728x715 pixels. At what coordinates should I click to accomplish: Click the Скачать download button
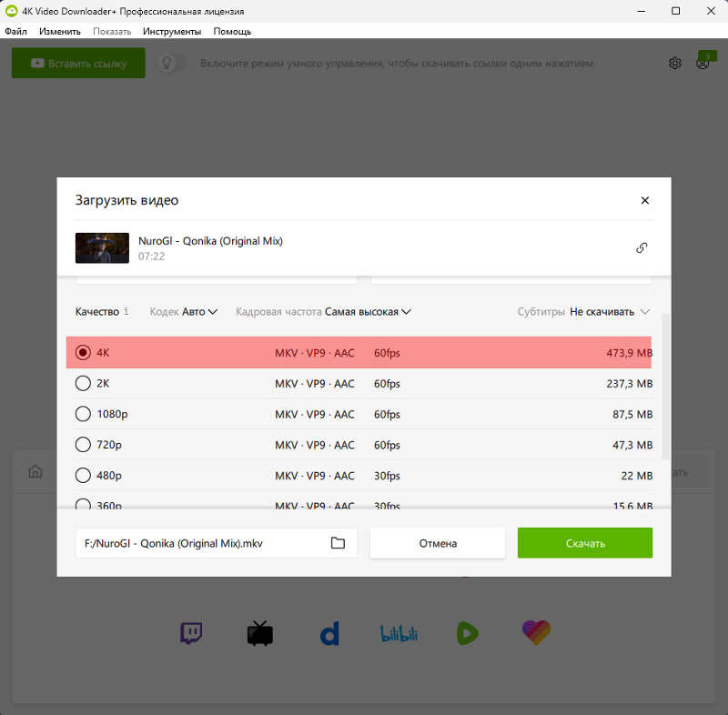click(585, 543)
